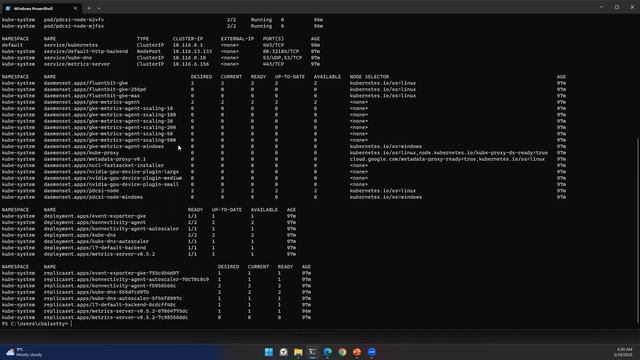Click deployment.apps/kube-dns-autoscaler text

pos(96,241)
